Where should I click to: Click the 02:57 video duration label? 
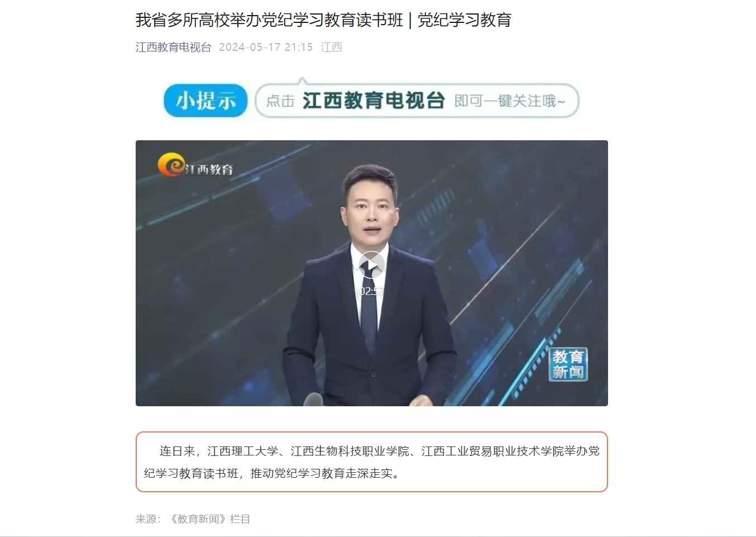click(x=371, y=291)
